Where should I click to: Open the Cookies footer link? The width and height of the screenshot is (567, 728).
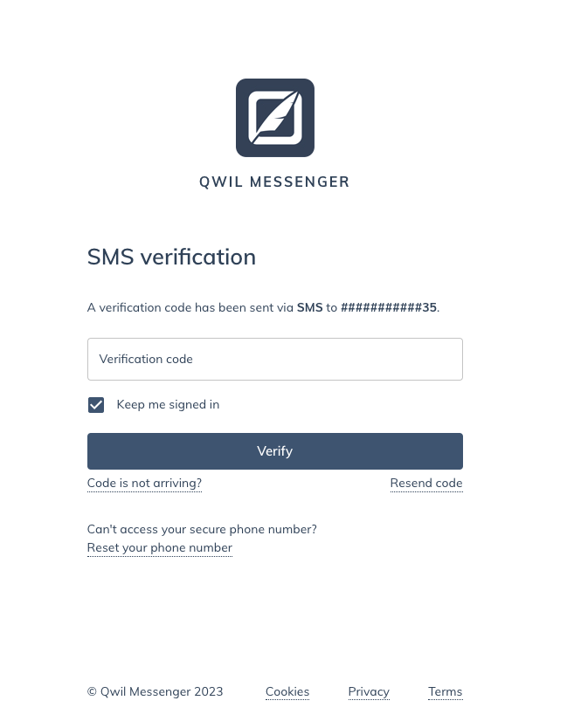pyautogui.click(x=287, y=692)
